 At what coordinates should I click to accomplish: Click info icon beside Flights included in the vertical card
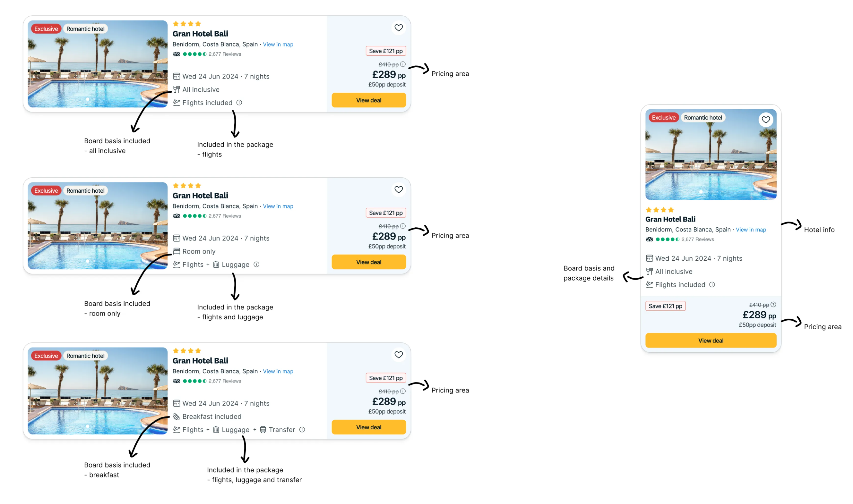click(712, 285)
